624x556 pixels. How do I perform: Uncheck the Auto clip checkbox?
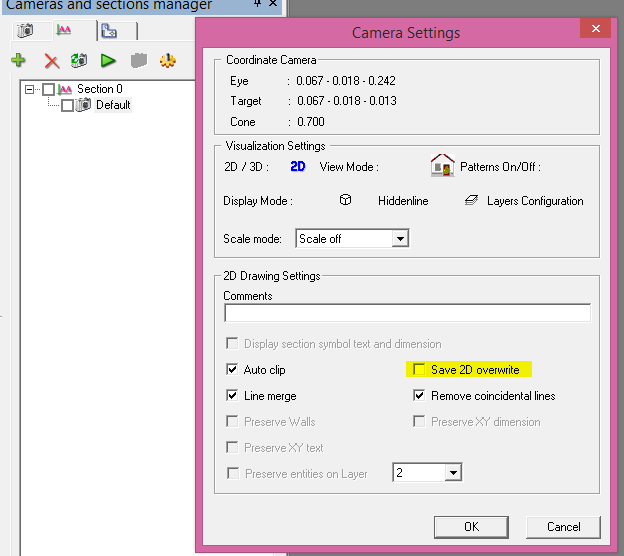233,370
